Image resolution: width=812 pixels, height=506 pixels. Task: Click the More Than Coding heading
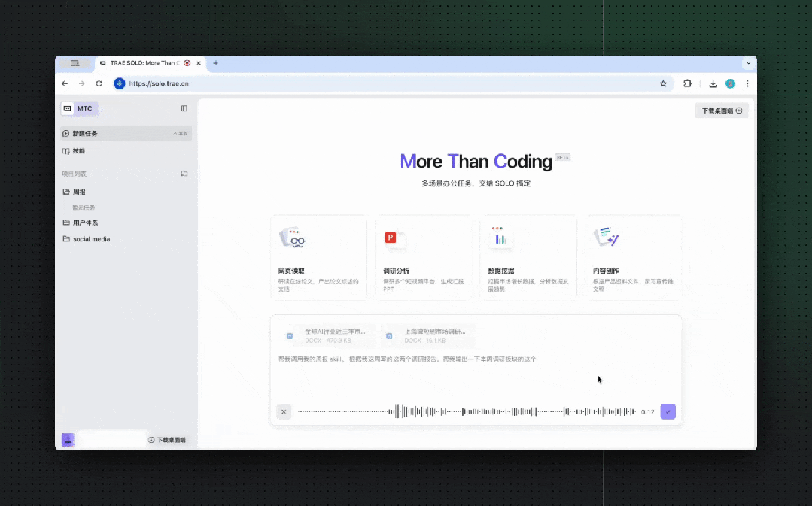coord(476,162)
